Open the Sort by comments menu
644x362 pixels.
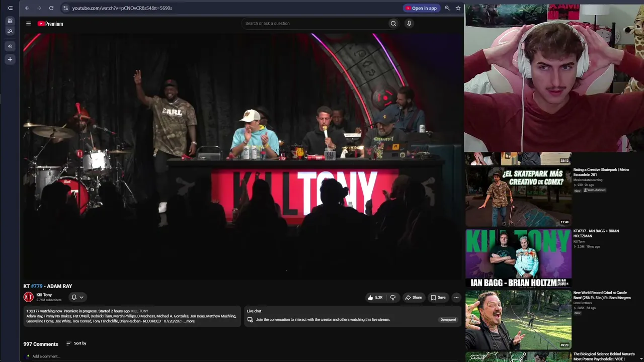point(76,343)
